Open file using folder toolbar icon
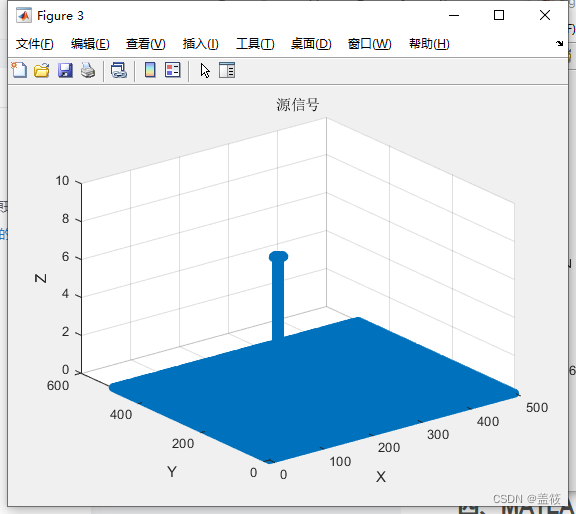 point(42,70)
